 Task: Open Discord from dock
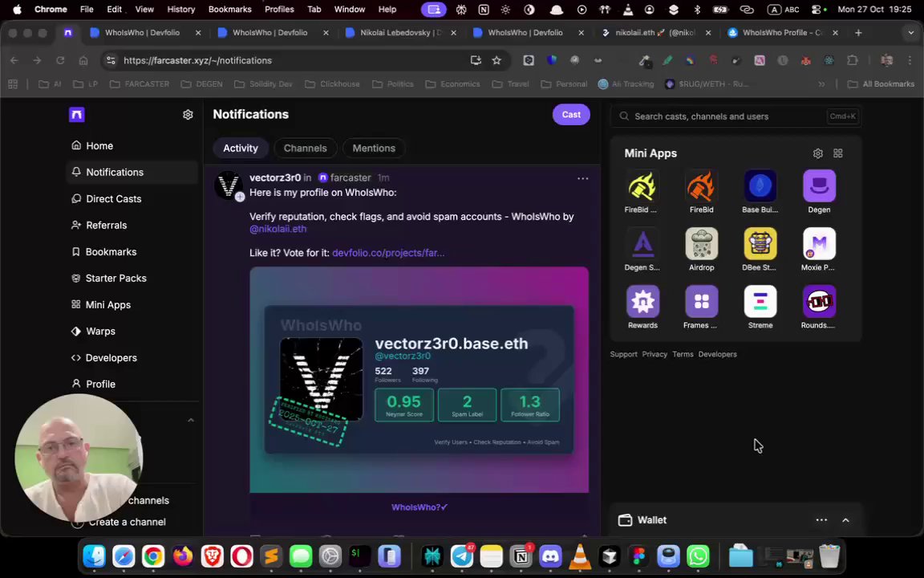[550, 556]
